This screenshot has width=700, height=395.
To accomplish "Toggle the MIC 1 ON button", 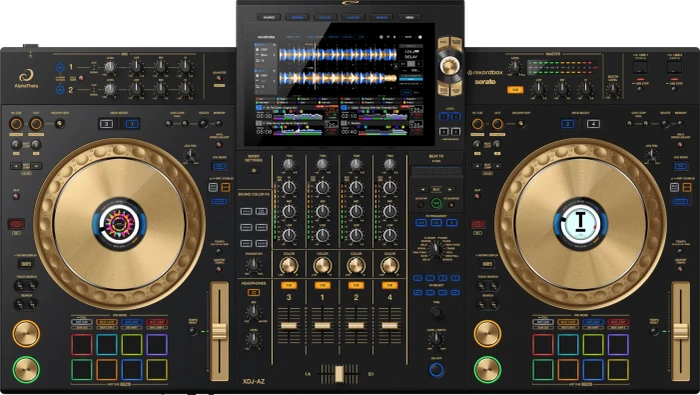I will [x=60, y=67].
